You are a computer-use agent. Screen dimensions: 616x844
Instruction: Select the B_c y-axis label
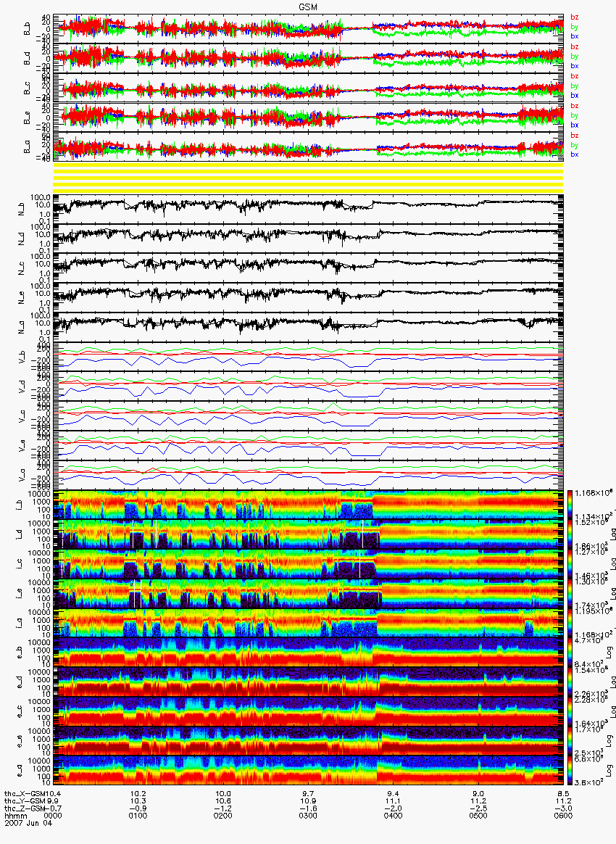26,88
